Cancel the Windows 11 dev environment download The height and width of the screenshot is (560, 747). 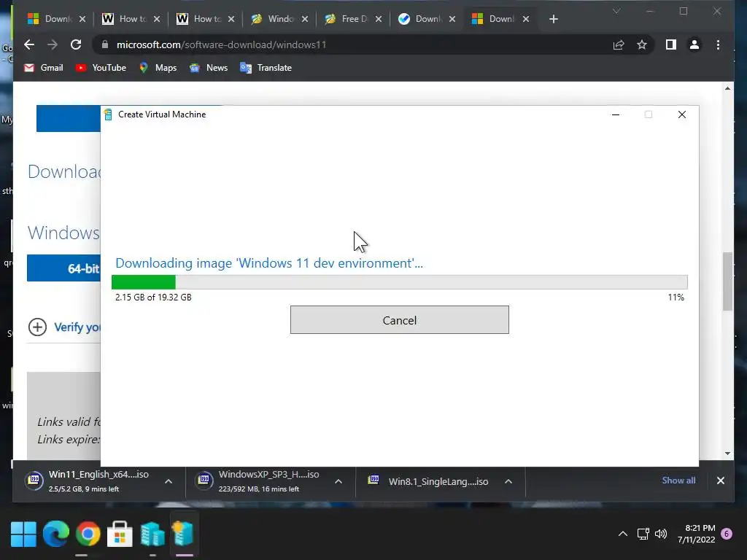point(399,320)
